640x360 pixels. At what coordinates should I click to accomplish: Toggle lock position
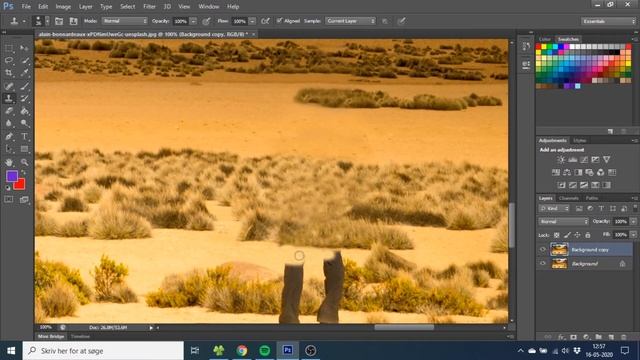pos(577,235)
